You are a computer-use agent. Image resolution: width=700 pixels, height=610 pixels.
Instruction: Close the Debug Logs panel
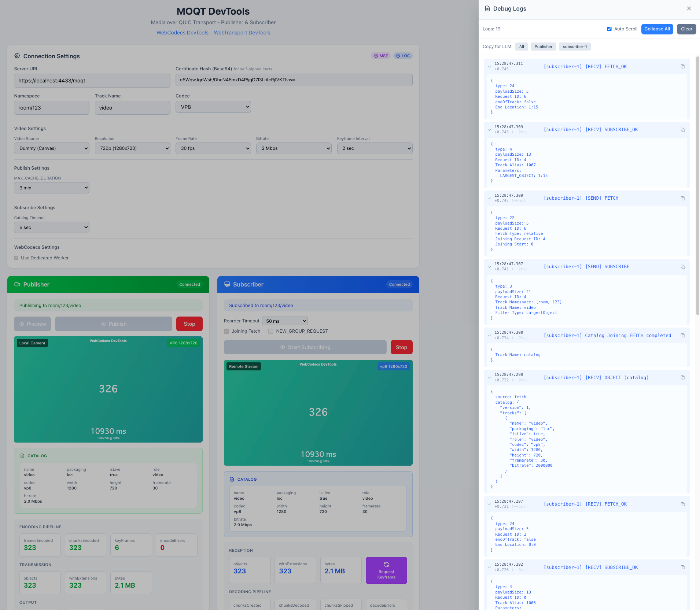(689, 8)
